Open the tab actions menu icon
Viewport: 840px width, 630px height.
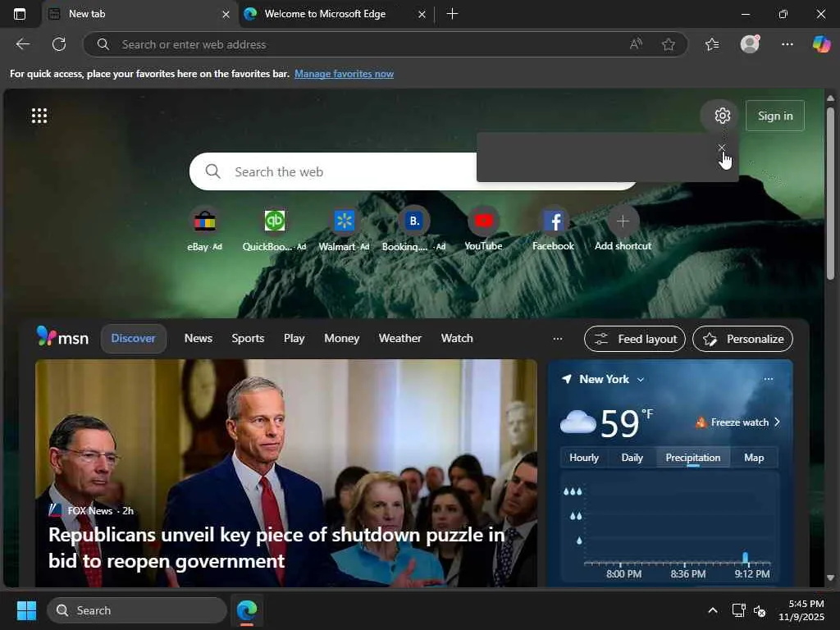point(20,14)
